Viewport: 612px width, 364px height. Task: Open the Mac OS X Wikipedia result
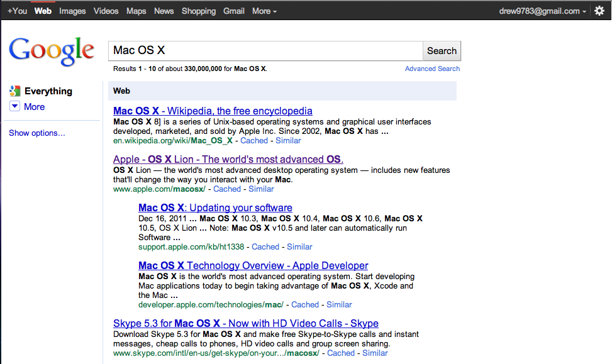[213, 111]
